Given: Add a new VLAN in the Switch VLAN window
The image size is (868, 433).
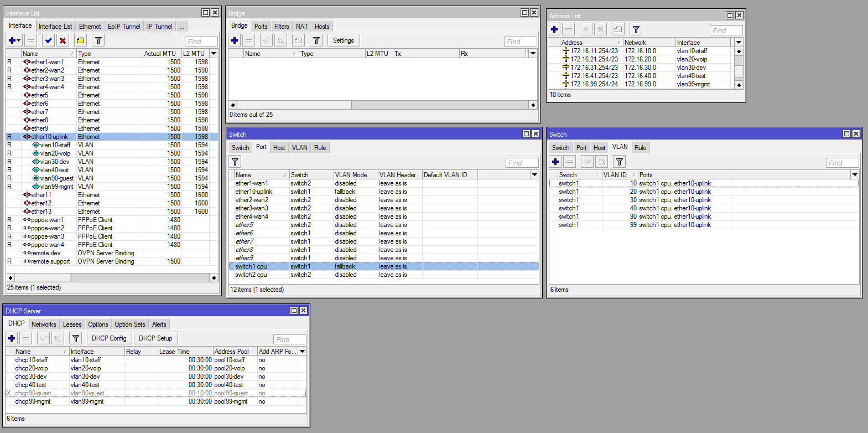Looking at the screenshot, I should coord(555,162).
